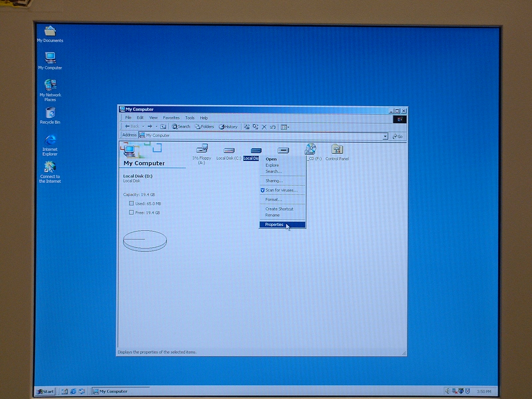The height and width of the screenshot is (399, 532).
Task: Select the Local Disk (C:) drive icon
Action: tap(229, 150)
